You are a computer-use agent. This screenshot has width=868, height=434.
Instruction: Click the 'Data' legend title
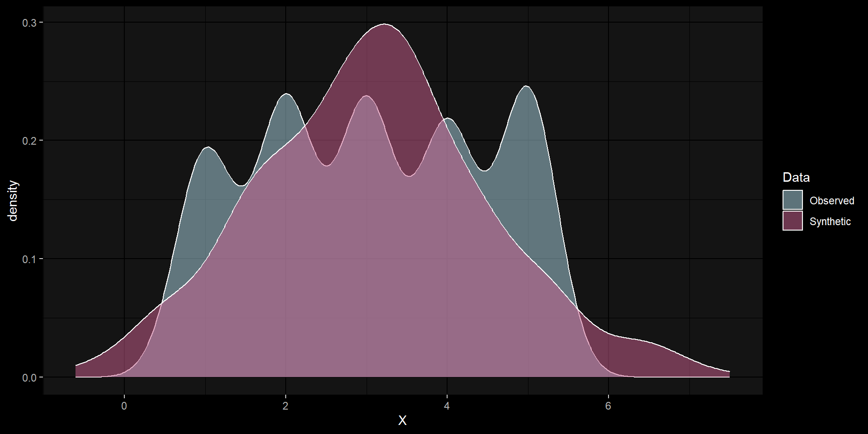tap(796, 177)
